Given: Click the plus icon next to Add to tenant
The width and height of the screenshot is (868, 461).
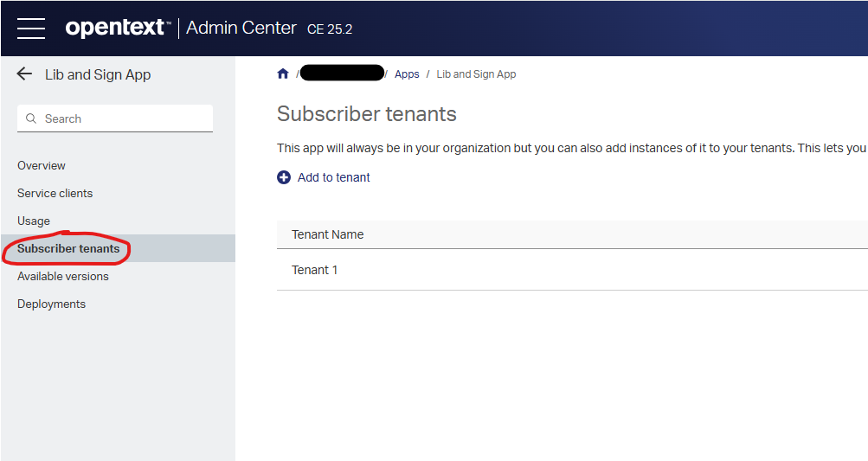Looking at the screenshot, I should coord(284,177).
